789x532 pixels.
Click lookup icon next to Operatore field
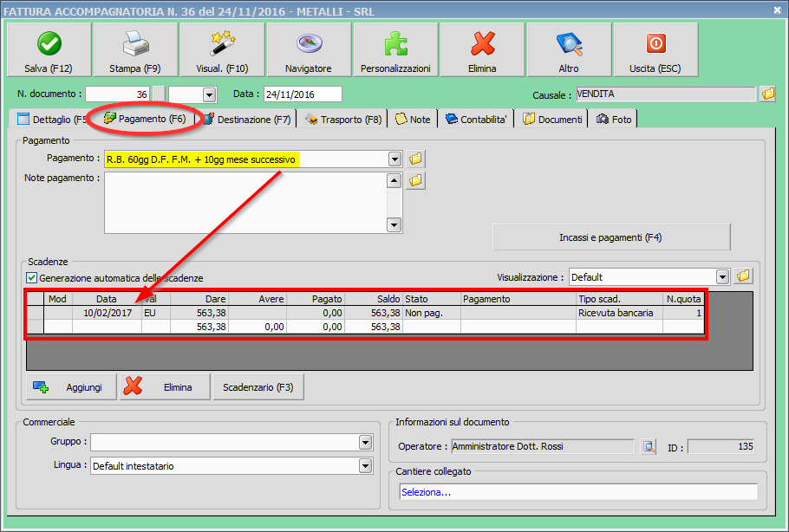click(x=649, y=447)
